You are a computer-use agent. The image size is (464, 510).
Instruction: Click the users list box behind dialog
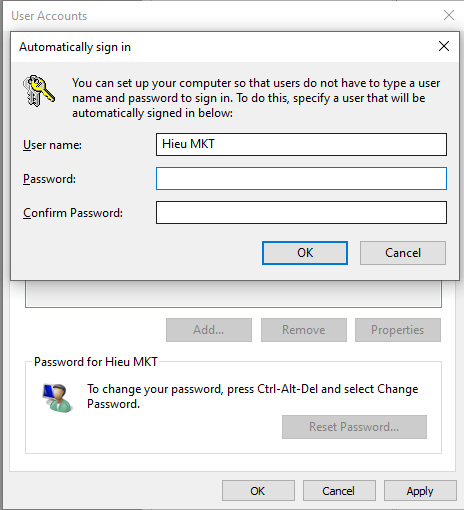(x=233, y=294)
